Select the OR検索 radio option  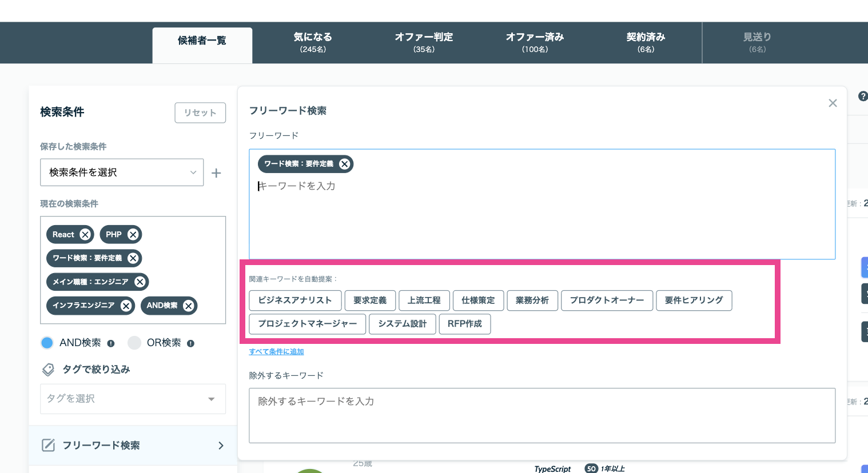click(134, 343)
